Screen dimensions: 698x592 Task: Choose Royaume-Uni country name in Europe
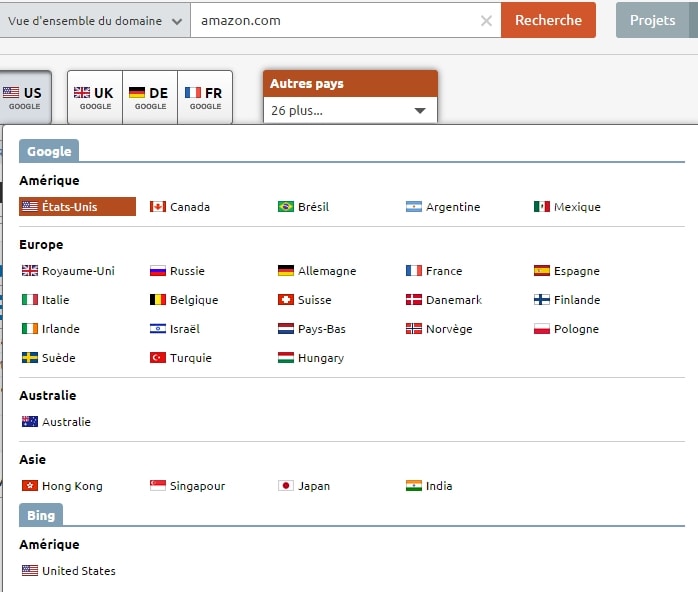click(78, 271)
